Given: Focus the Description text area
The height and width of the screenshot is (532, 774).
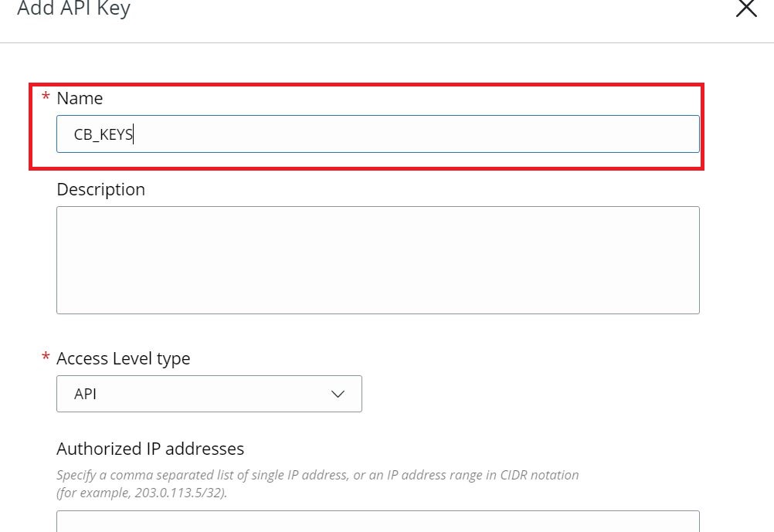Looking at the screenshot, I should point(378,259).
